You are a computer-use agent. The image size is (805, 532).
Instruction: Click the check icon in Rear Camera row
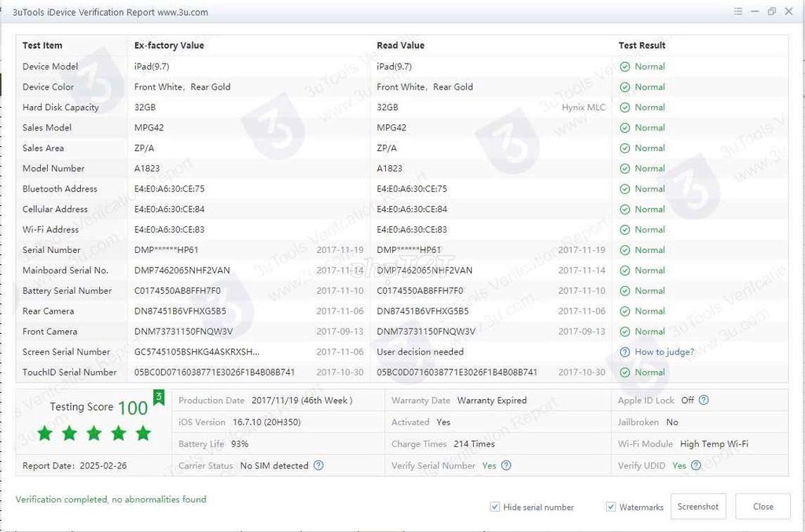point(625,311)
